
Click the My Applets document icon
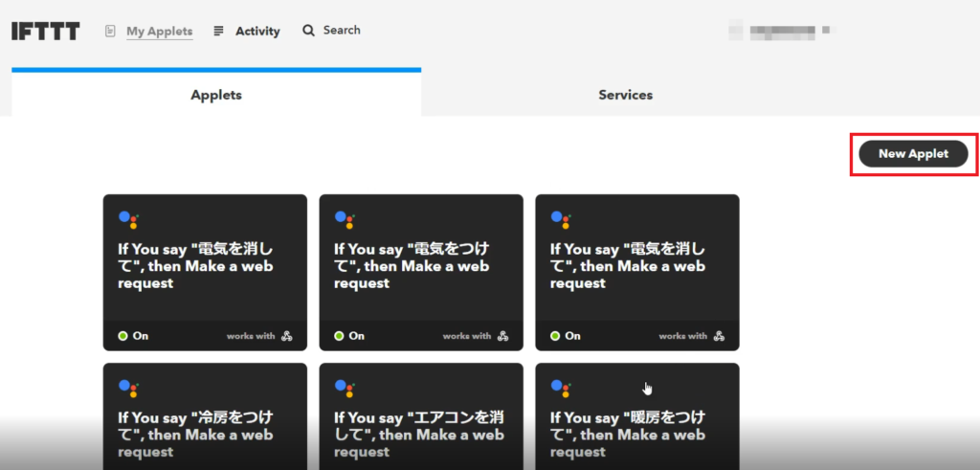pyautogui.click(x=111, y=31)
